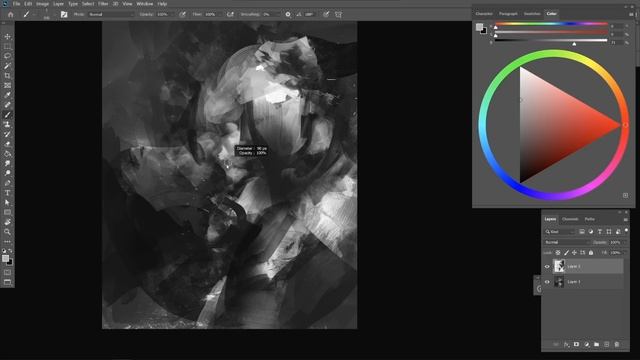This screenshot has height=360, width=640.
Task: Create new fill or adjustment layer
Action: [x=587, y=344]
